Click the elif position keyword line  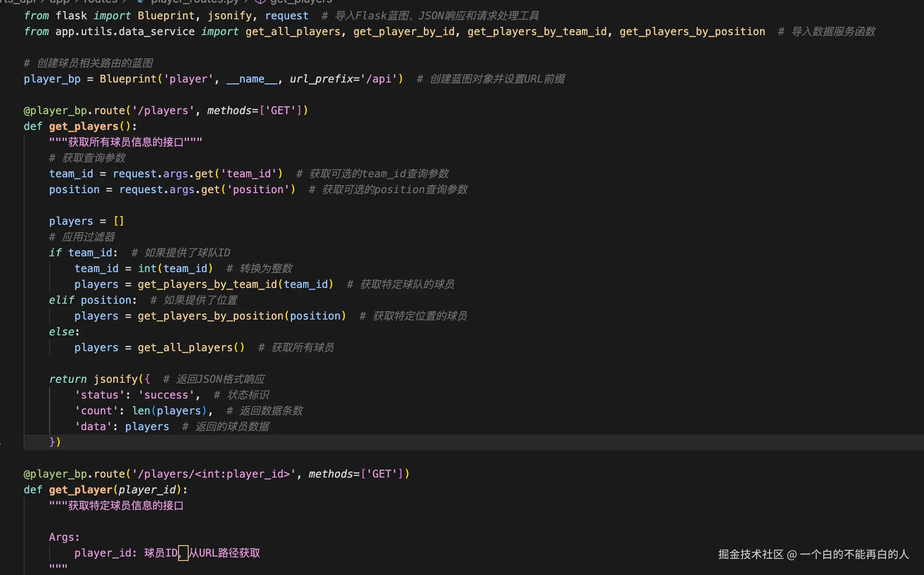pos(61,300)
